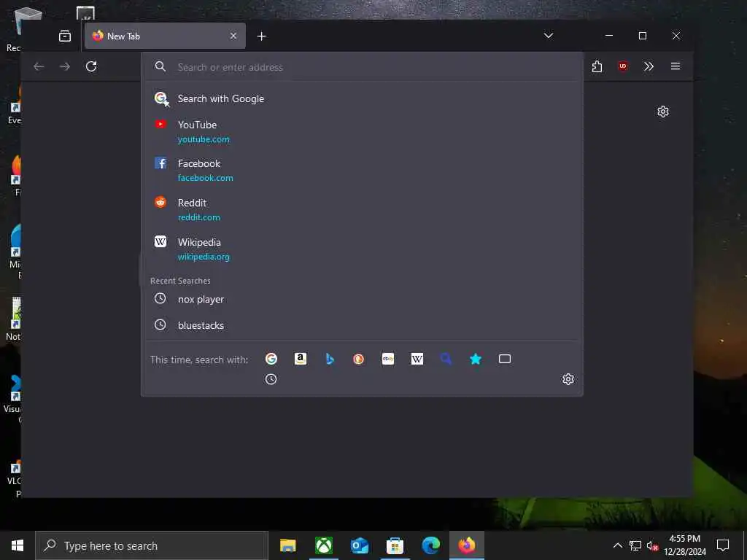Focus the Search or enter address field
The height and width of the screenshot is (560, 747).
click(x=362, y=67)
